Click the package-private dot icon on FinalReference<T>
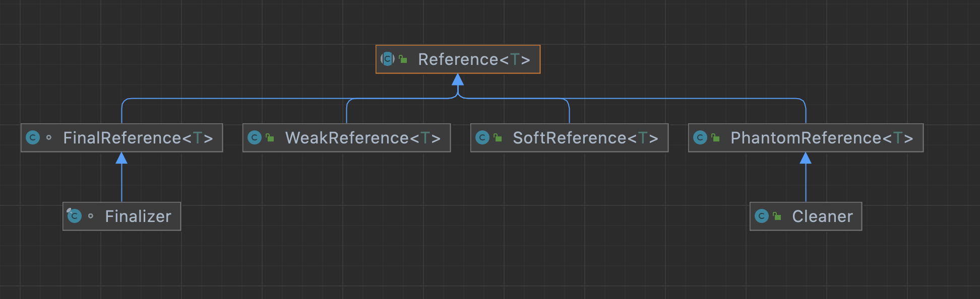Image resolution: width=980 pixels, height=299 pixels. [x=49, y=137]
